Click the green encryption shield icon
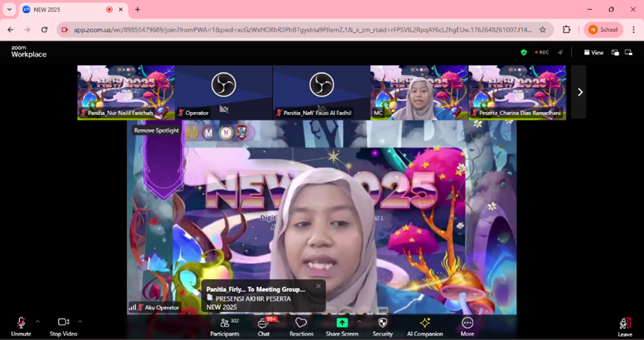Screen dimensions: 644x340 click(x=524, y=52)
